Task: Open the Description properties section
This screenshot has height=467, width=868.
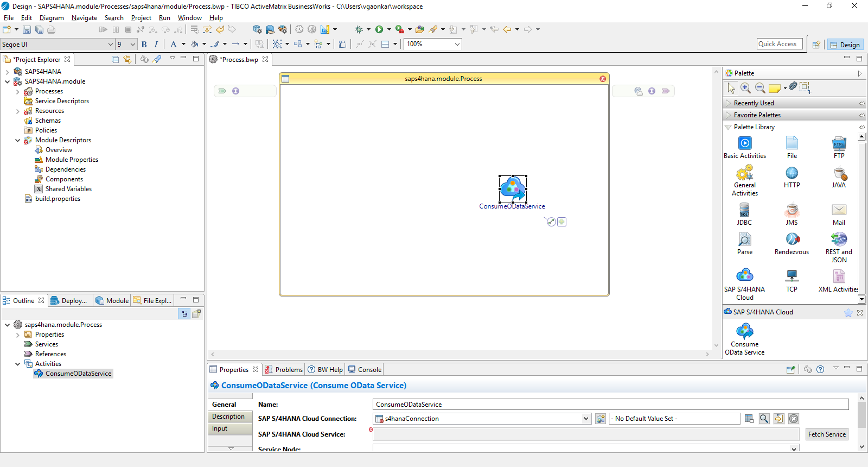Action: pyautogui.click(x=228, y=416)
